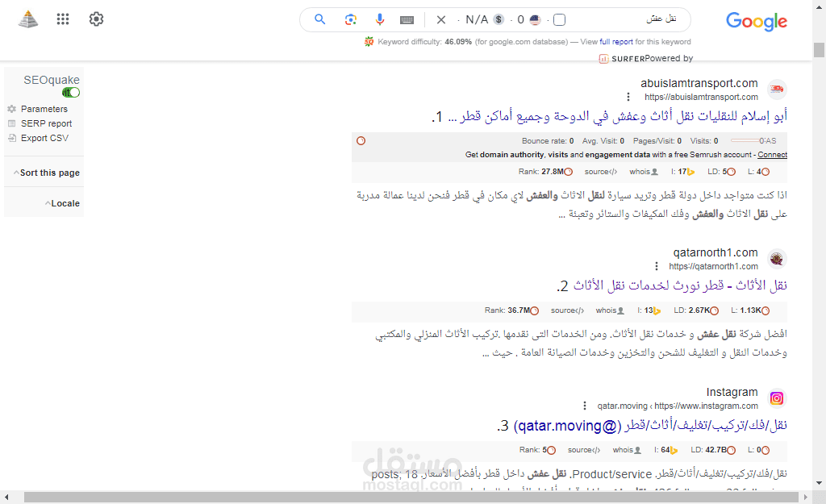Click Connect Semrush account link
The image size is (826, 504).
pyautogui.click(x=772, y=155)
